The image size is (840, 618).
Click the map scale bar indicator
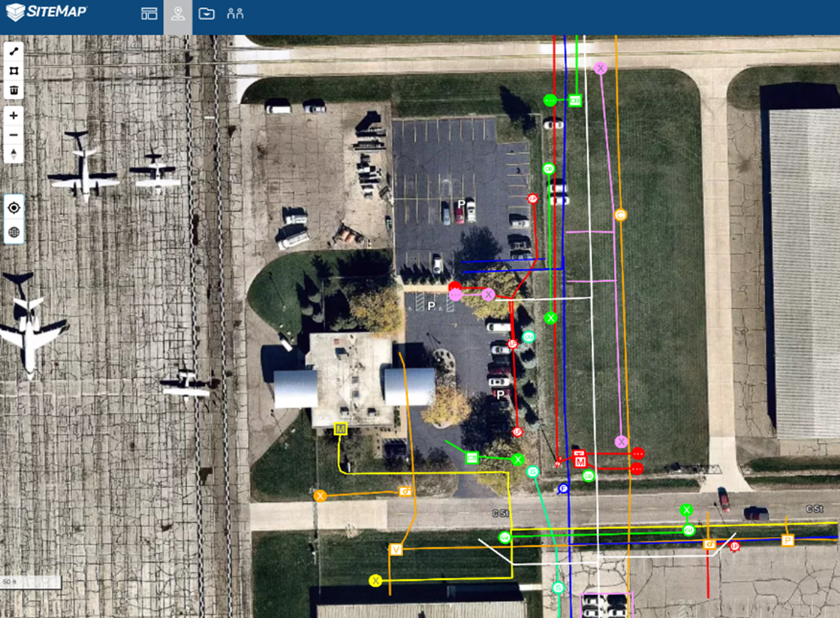coord(32,581)
